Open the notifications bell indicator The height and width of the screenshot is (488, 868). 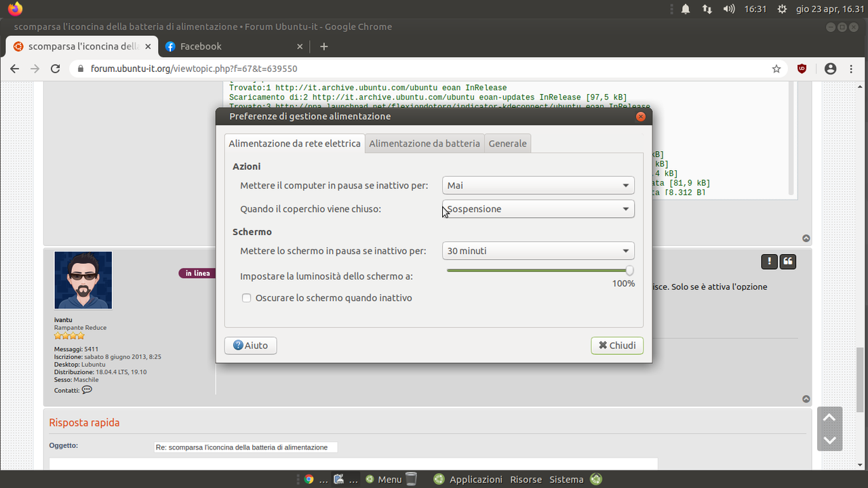pos(686,9)
